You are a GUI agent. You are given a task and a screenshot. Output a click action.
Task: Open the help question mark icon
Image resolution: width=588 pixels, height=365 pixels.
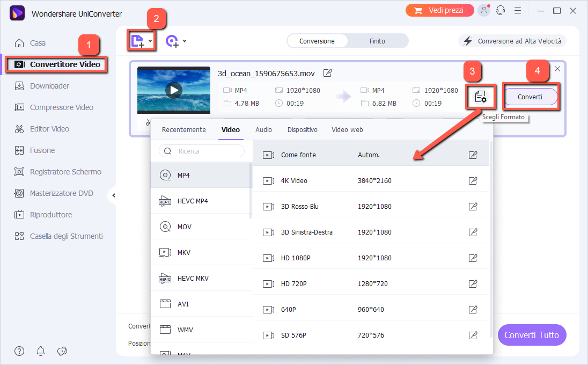(19, 351)
